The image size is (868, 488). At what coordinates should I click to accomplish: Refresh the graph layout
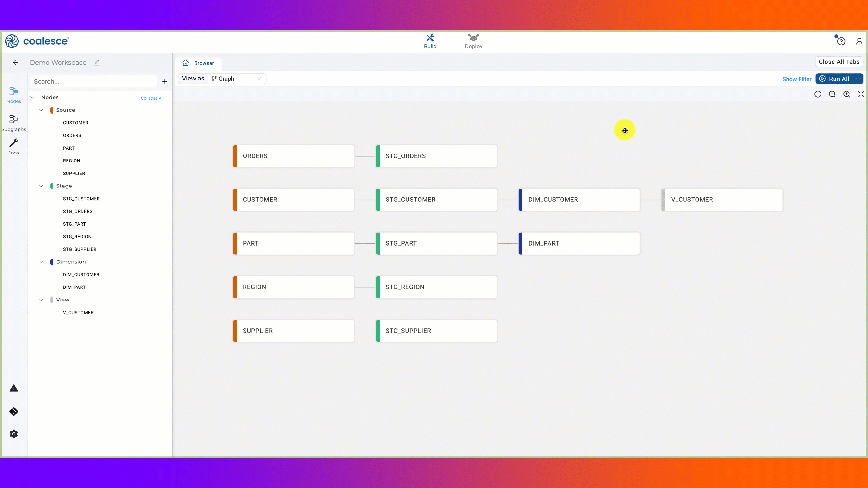point(818,94)
